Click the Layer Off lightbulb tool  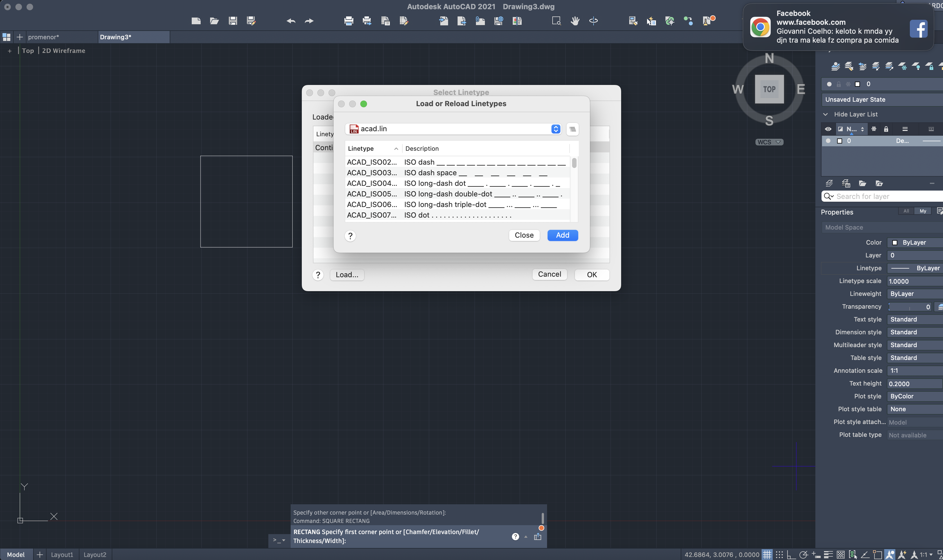(x=916, y=66)
